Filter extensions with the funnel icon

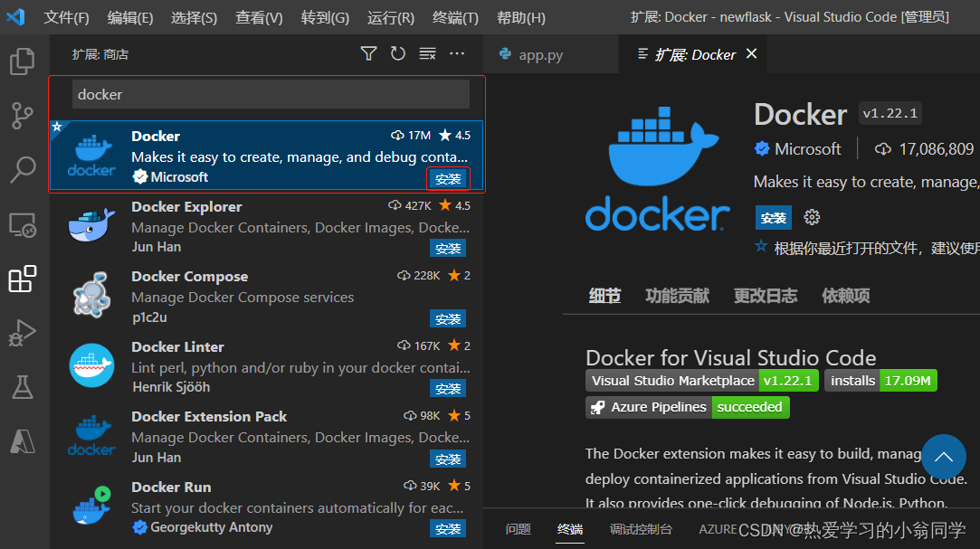point(369,53)
